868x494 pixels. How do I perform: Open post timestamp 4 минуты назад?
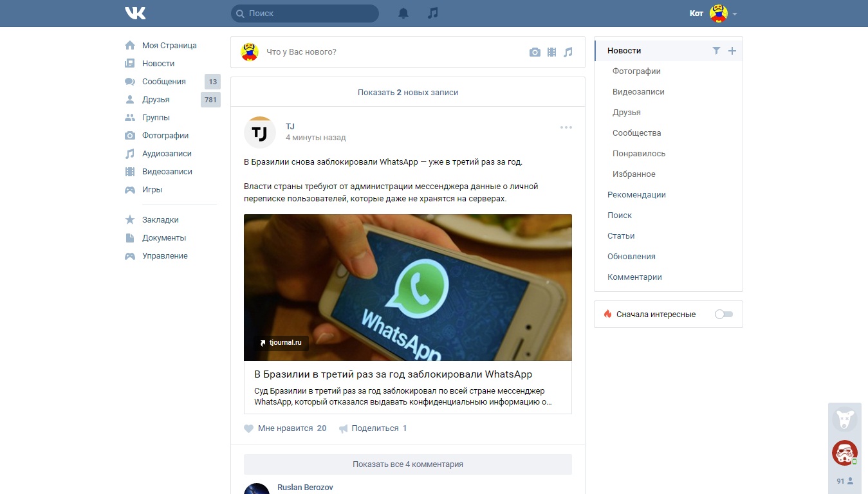click(x=316, y=138)
